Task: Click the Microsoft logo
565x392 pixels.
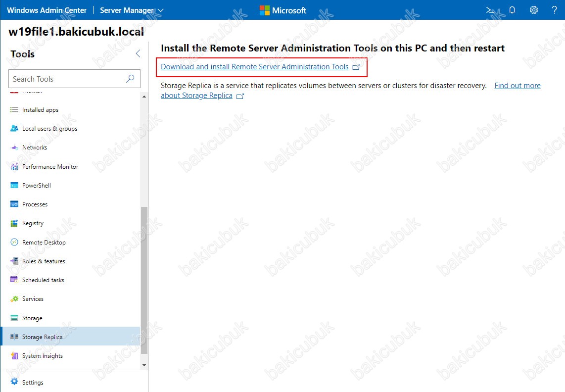Action: pos(283,10)
